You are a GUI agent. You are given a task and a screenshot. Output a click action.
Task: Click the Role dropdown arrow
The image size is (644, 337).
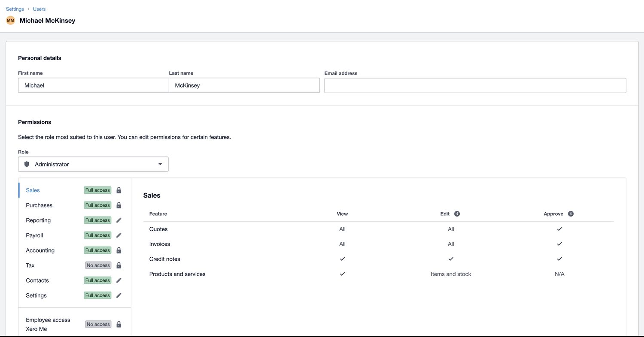tap(160, 164)
